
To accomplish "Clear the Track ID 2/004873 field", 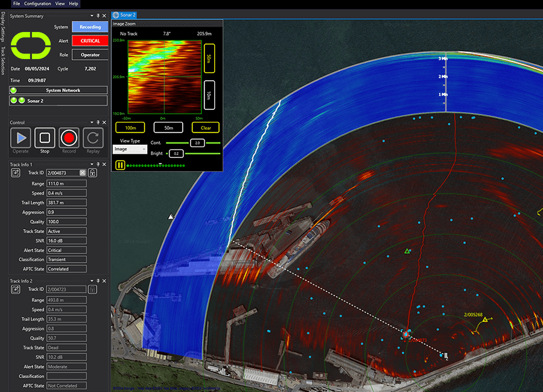I will [x=83, y=173].
